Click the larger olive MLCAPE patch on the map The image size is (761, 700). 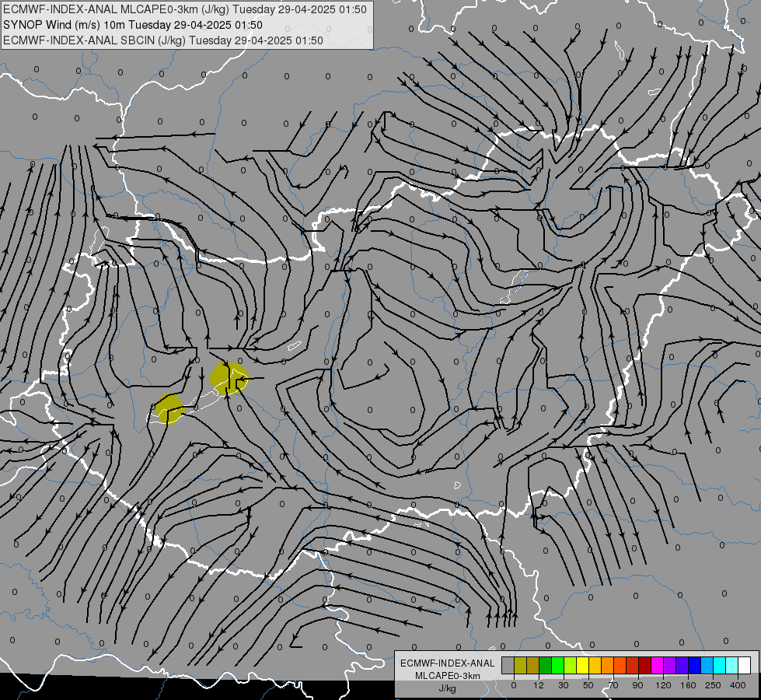(x=229, y=379)
